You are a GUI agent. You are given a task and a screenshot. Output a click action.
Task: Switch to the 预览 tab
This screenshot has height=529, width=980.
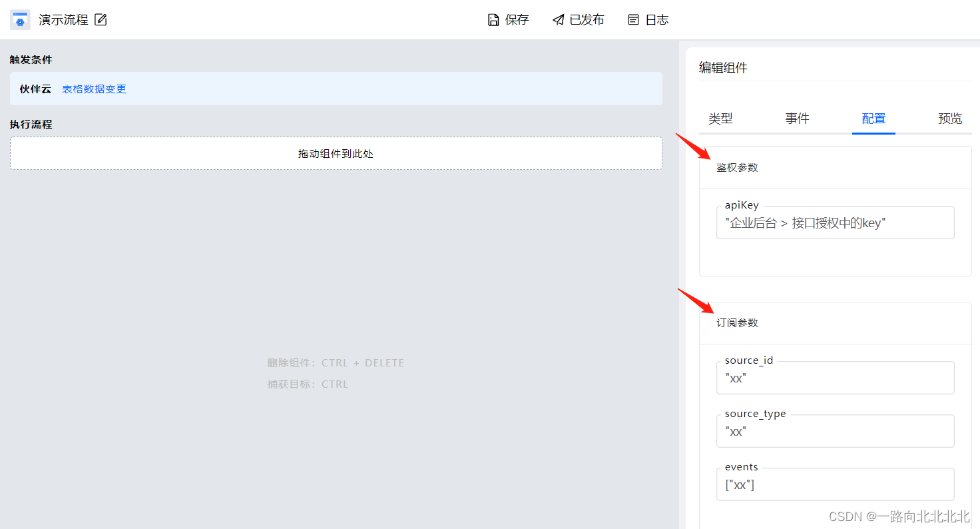[950, 118]
